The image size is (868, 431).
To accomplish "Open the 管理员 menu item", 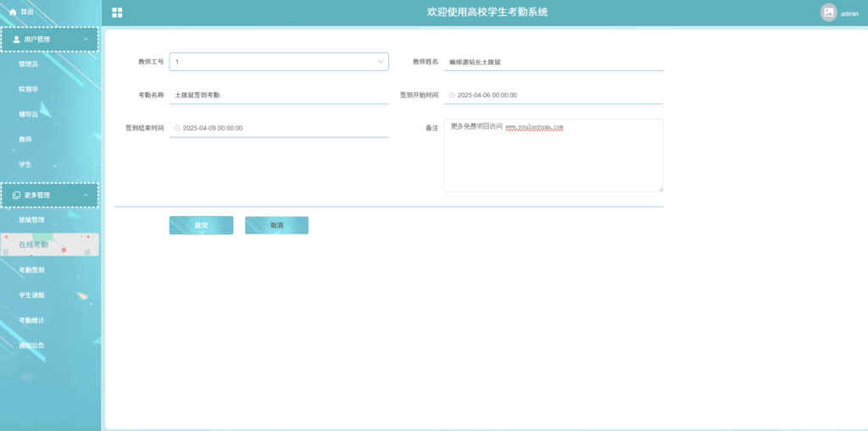I will point(28,64).
